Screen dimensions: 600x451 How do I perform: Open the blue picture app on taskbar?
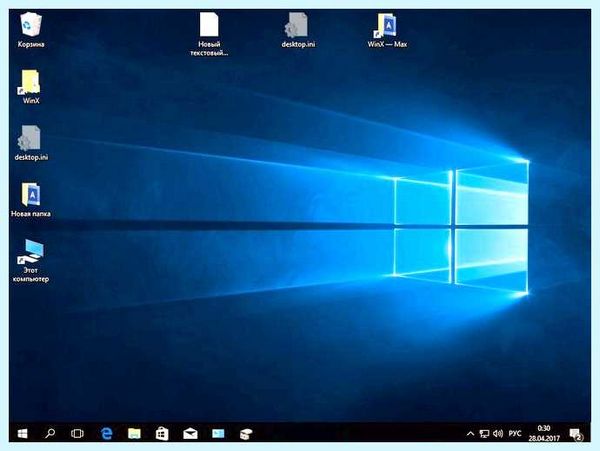[x=218, y=433]
